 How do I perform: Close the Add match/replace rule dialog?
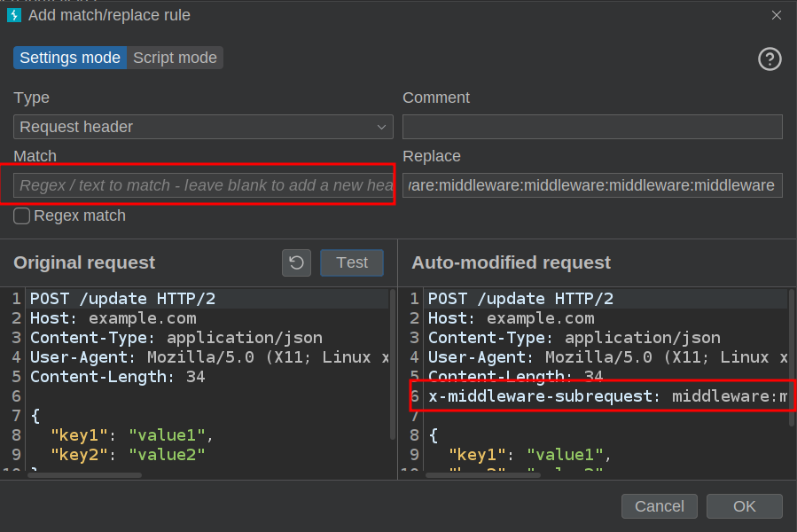pyautogui.click(x=777, y=15)
